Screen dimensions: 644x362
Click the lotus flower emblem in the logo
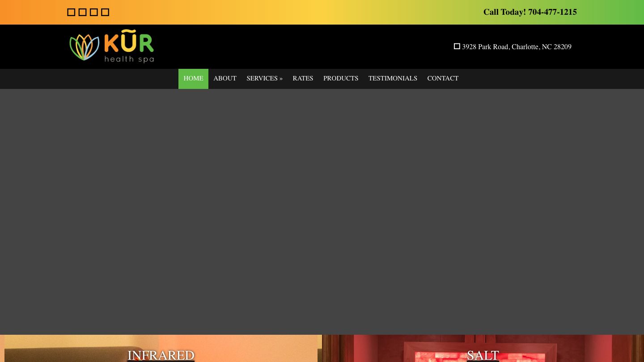coord(84,47)
